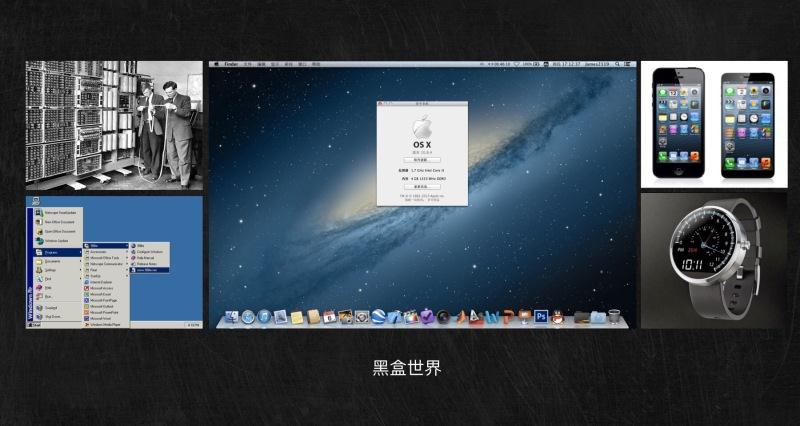Launch Internet Explorer from Programs submenu
The height and width of the screenshot is (426, 800).
tap(106, 282)
